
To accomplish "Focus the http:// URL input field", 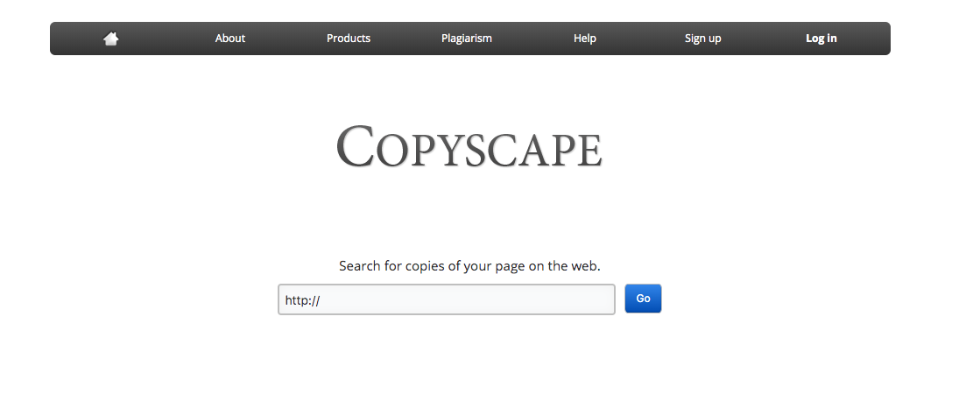I will tap(447, 299).
